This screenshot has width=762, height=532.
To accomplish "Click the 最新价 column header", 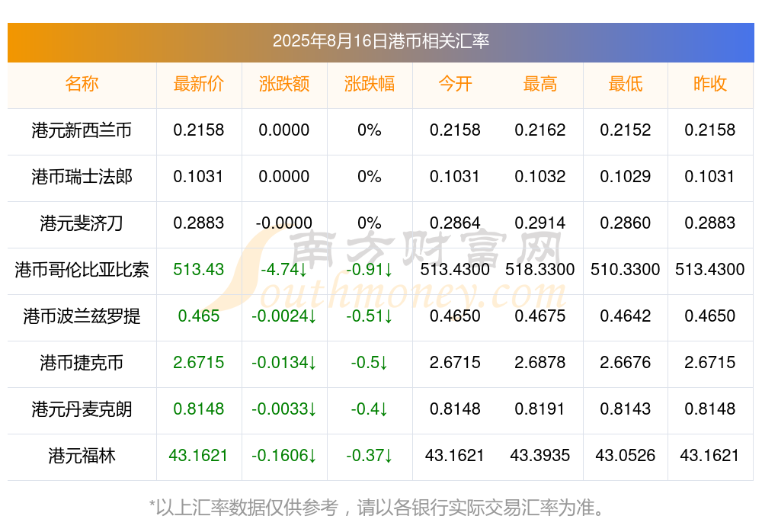I will pyautogui.click(x=198, y=84).
